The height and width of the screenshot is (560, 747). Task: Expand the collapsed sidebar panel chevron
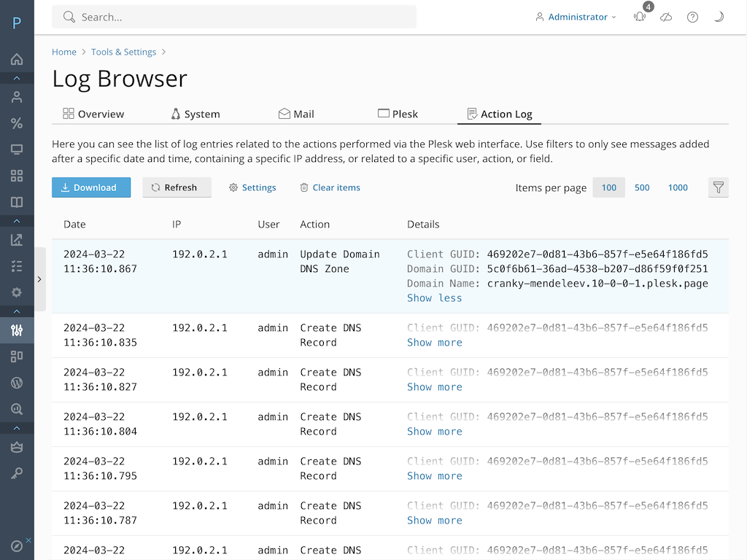tap(39, 279)
